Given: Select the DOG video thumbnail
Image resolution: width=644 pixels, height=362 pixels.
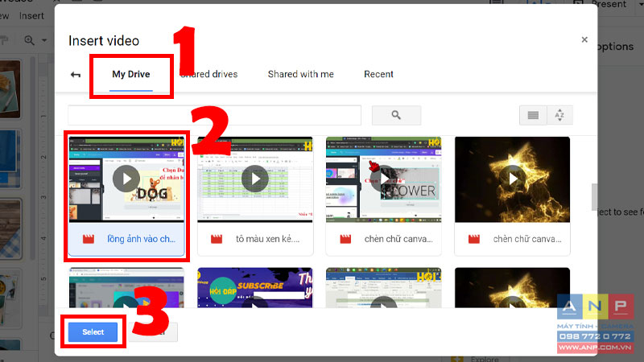Looking at the screenshot, I should pos(126,179).
